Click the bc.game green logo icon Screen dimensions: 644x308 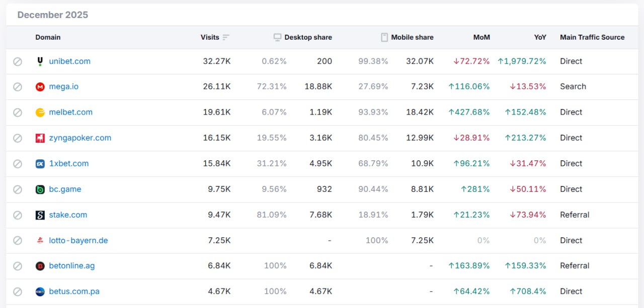pos(40,189)
